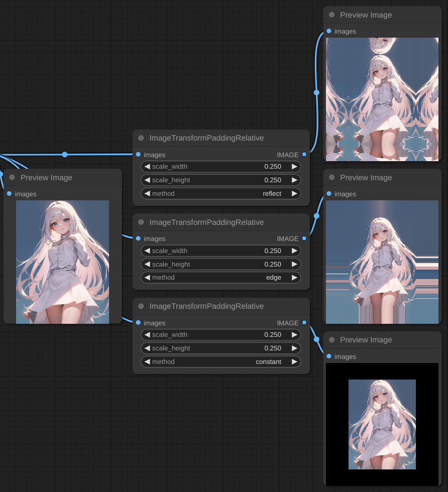
Task: Click images input port of the black-bordered preview node
Action: [x=329, y=356]
